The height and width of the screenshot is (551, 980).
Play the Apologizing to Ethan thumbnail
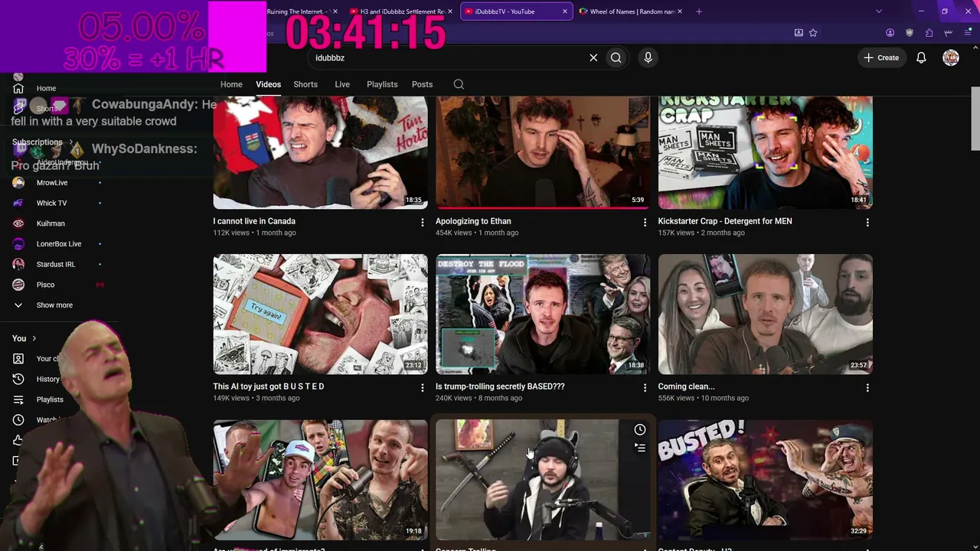pyautogui.click(x=543, y=152)
